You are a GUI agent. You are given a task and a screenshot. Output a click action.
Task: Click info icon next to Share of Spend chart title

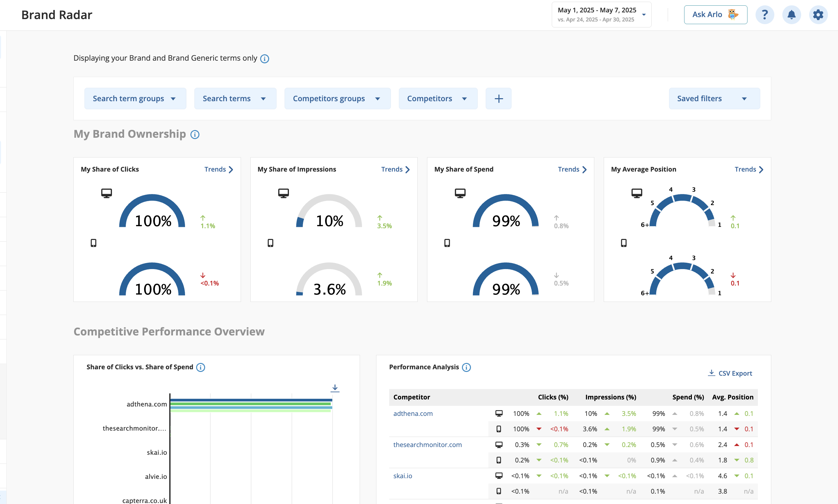(x=200, y=367)
